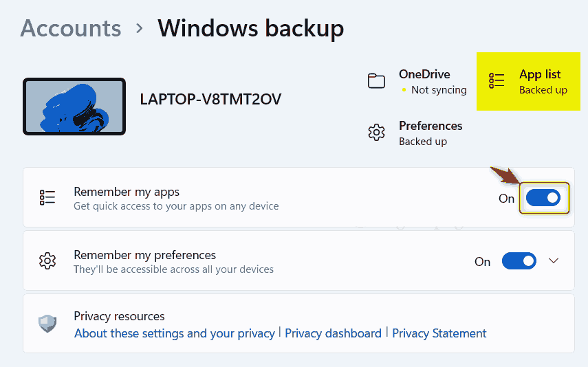Click the gear icon beside Remember my preferences
588x367 pixels.
[47, 261]
